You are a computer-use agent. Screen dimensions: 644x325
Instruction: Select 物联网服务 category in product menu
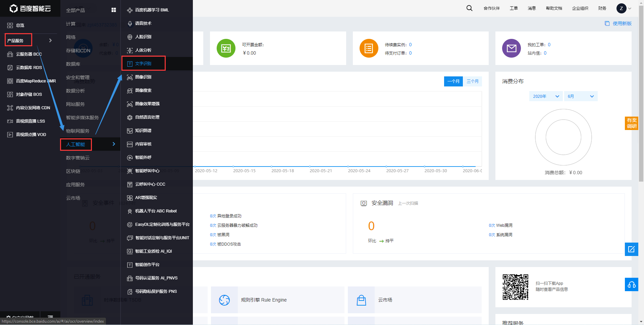[x=78, y=131]
